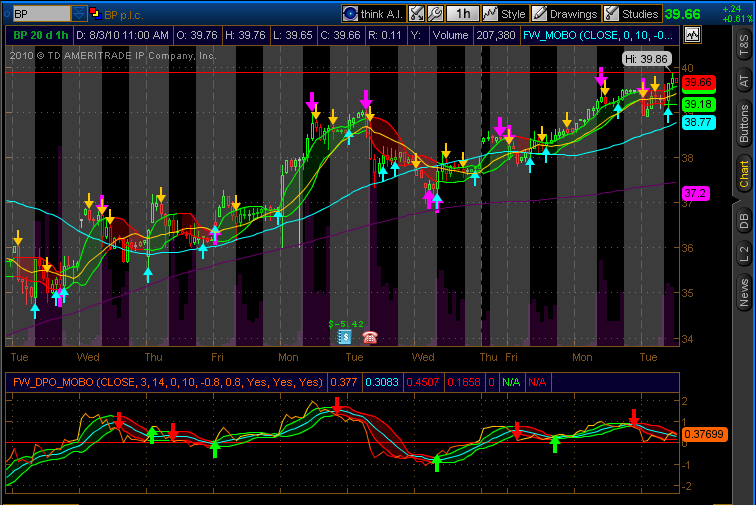
Task: Click the red 0.4507 value in DPO header
Action: pos(423,382)
